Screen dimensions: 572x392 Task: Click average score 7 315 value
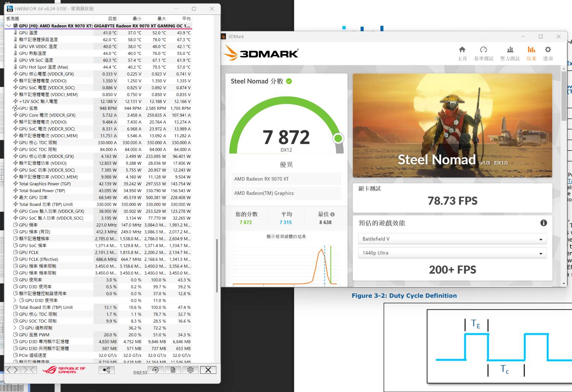tap(285, 222)
